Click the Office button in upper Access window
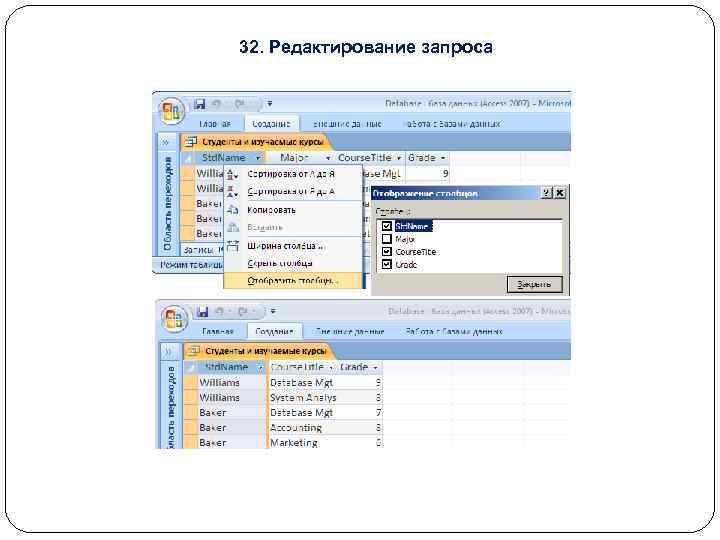The image size is (720, 540). coord(171,112)
